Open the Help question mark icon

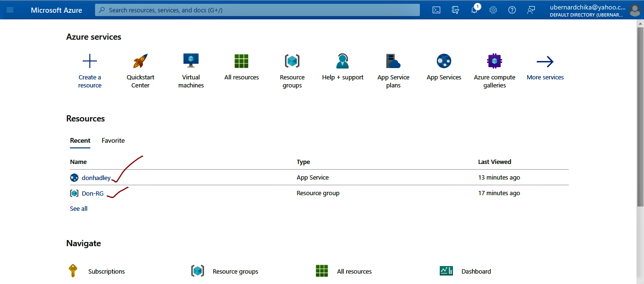click(512, 10)
